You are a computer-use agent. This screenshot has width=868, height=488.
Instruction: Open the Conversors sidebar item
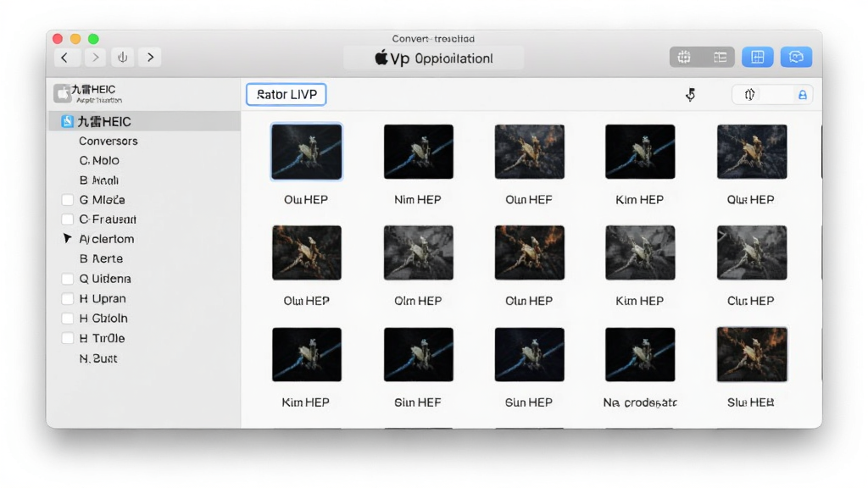point(108,141)
